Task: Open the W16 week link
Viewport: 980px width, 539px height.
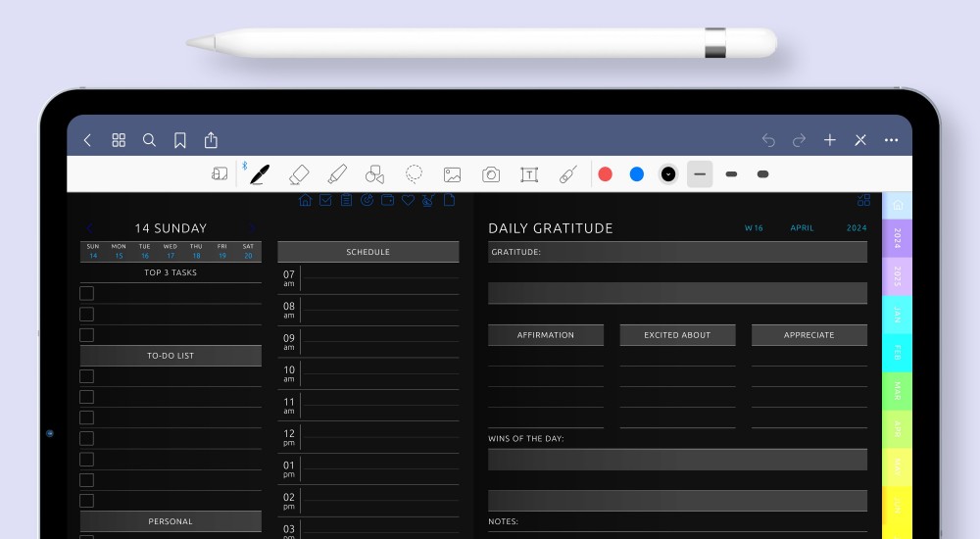Action: pos(754,228)
